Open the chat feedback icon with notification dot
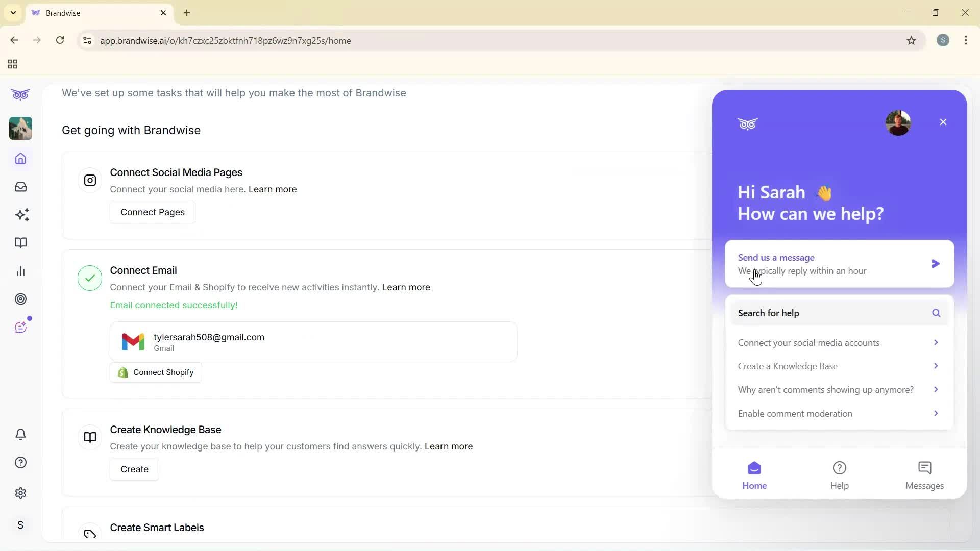980x551 pixels. (x=20, y=327)
